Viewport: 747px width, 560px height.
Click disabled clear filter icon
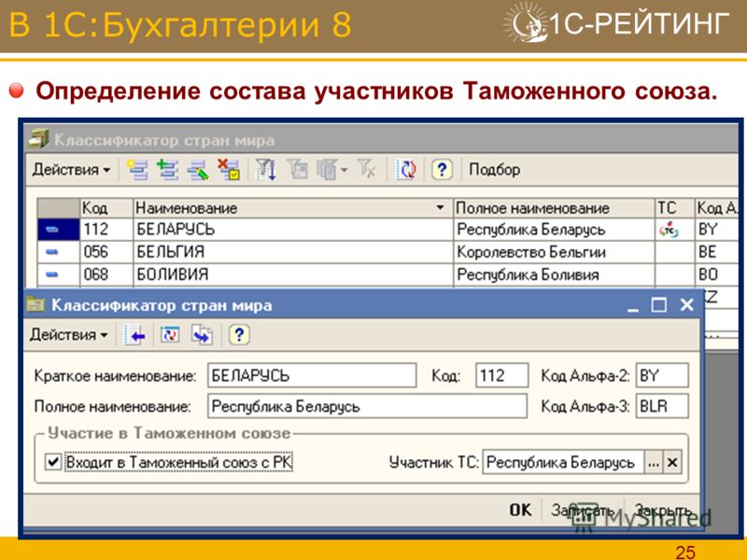pyautogui.click(x=367, y=169)
